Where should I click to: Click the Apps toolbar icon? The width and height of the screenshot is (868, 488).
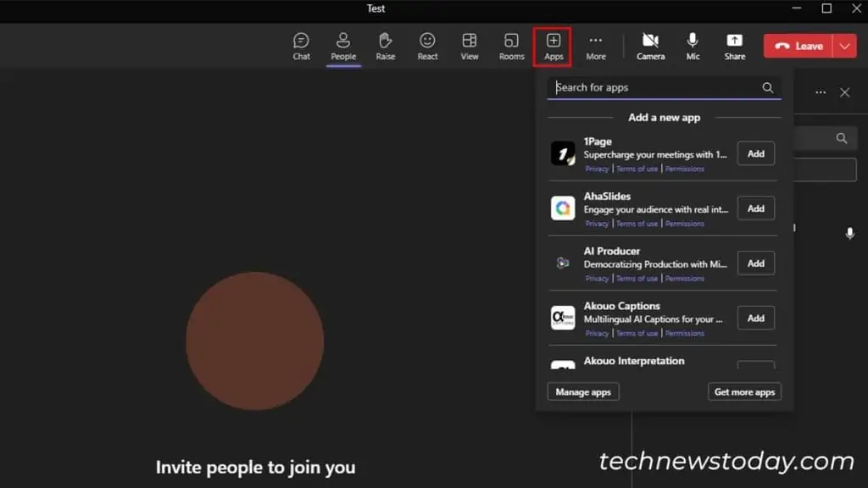point(553,45)
